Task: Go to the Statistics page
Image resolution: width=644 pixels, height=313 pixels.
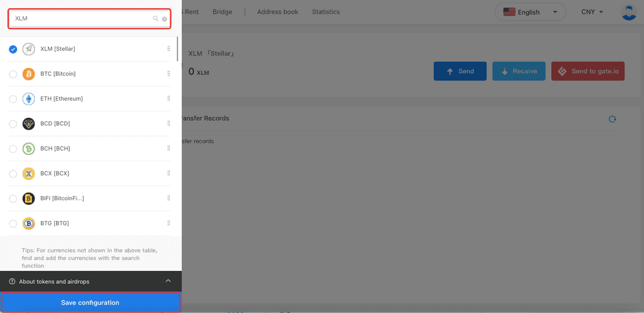Action: click(326, 12)
